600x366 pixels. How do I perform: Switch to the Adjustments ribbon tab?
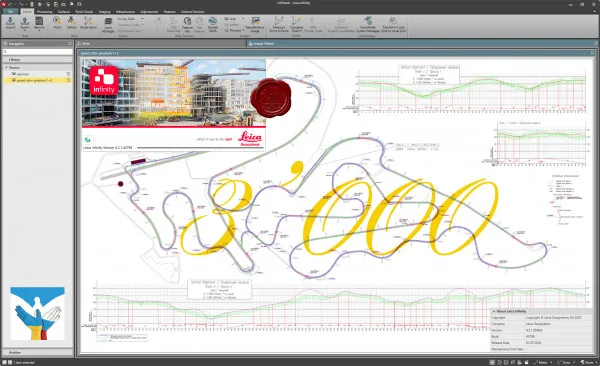click(149, 11)
